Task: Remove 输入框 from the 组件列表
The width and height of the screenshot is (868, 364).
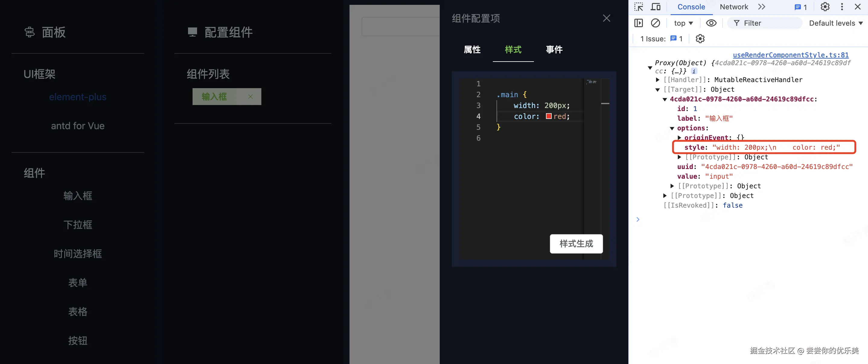Action: [251, 96]
